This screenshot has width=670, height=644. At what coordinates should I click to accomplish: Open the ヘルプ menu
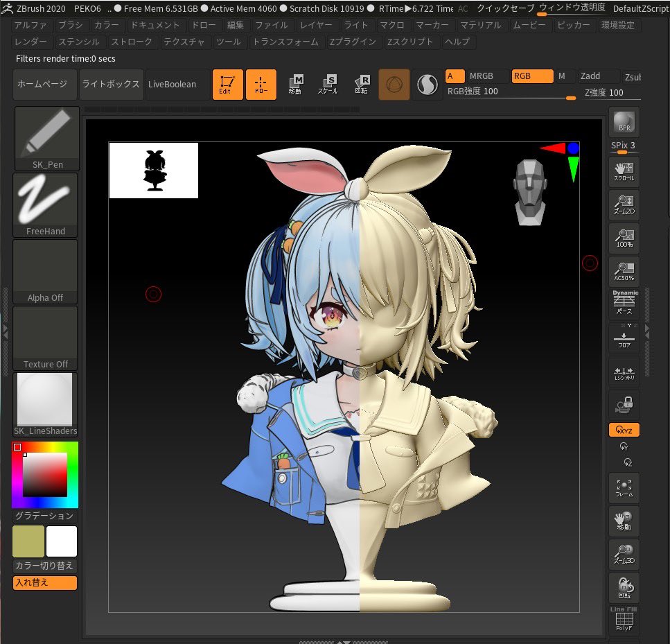tap(457, 42)
